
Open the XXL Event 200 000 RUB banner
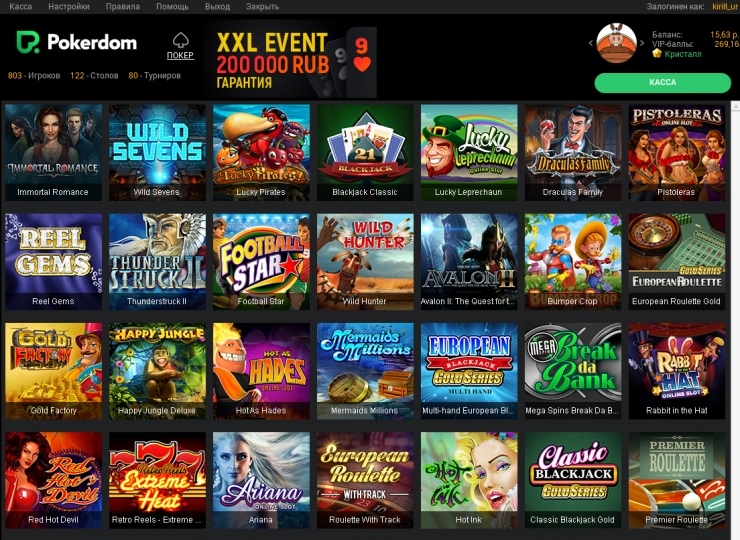click(x=292, y=60)
